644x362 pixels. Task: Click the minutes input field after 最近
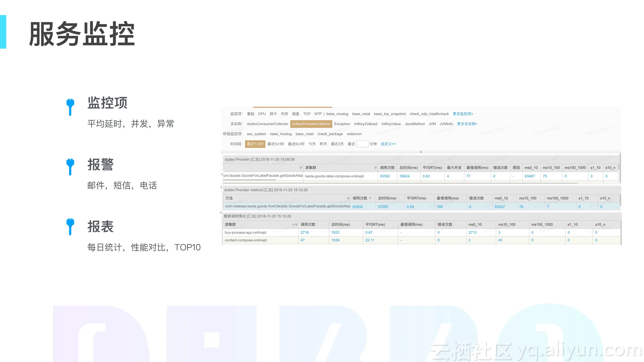point(362,144)
